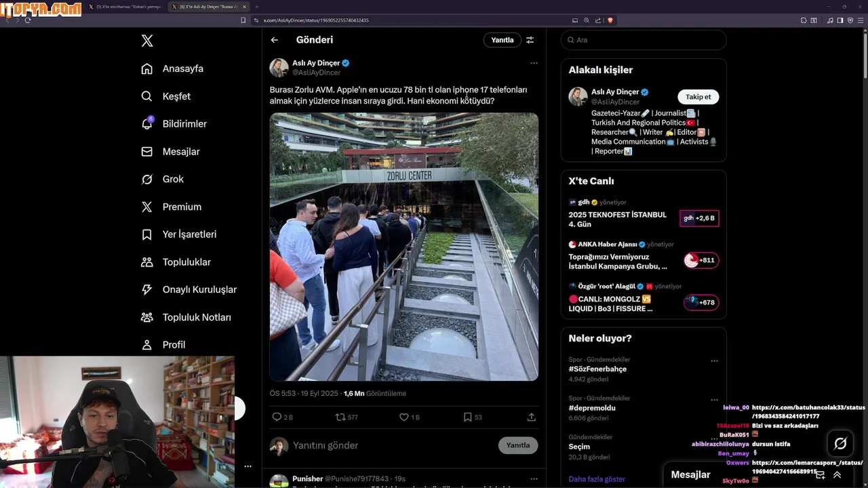The image size is (868, 488).
Task: Go back using browser back arrow
Action: [x=7, y=20]
